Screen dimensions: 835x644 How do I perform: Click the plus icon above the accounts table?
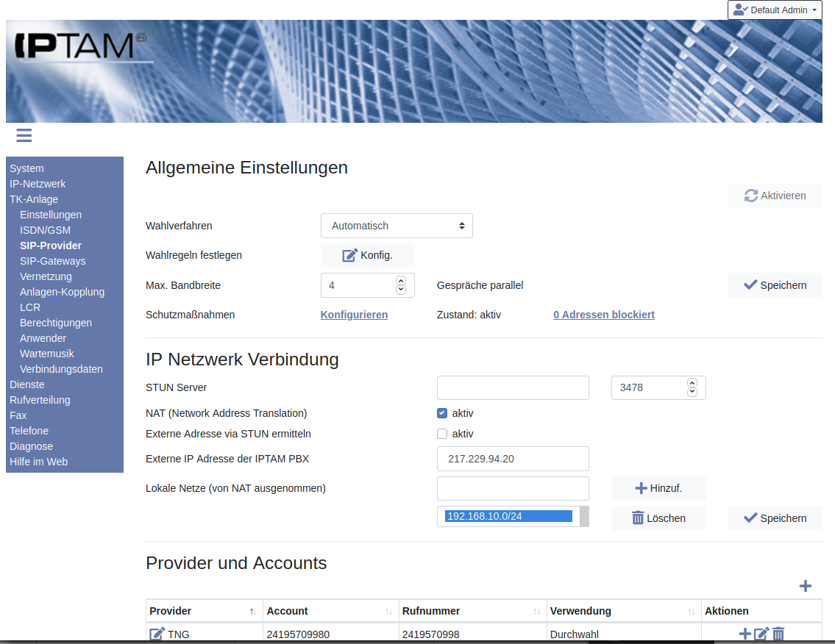(x=806, y=586)
